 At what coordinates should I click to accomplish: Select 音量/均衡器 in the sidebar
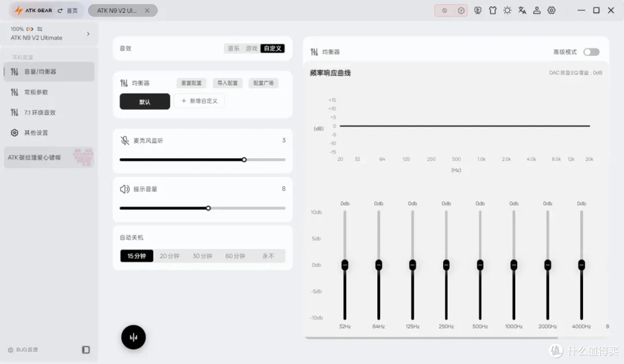[49, 72]
